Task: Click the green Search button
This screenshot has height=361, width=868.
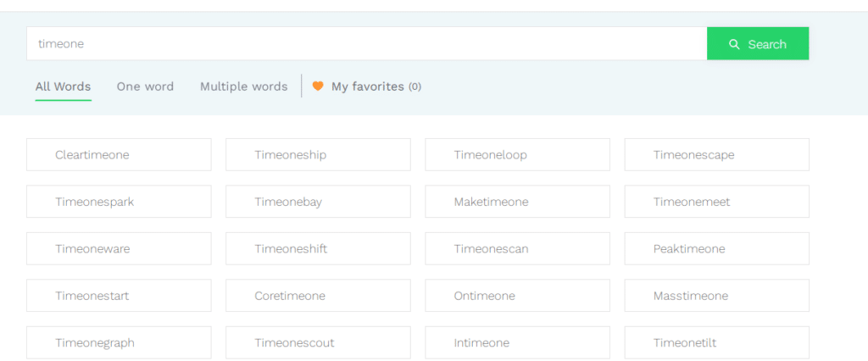Action: click(x=758, y=44)
